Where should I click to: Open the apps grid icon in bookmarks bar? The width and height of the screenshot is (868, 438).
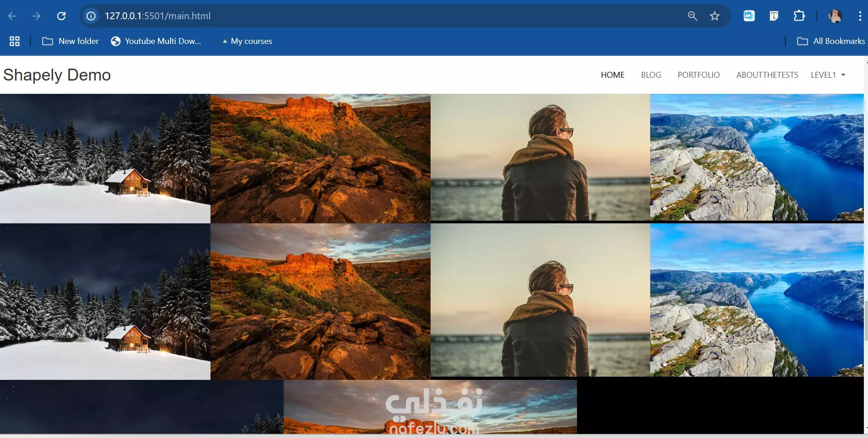click(15, 41)
